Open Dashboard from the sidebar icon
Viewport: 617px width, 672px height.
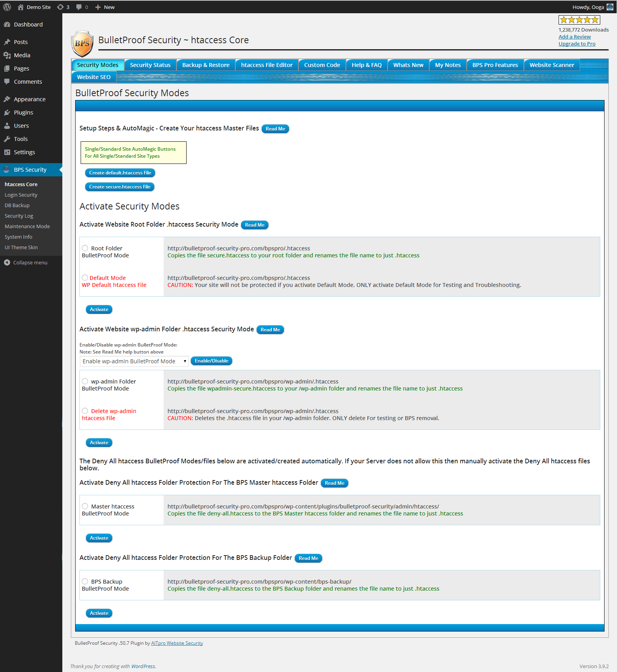pyautogui.click(x=7, y=25)
